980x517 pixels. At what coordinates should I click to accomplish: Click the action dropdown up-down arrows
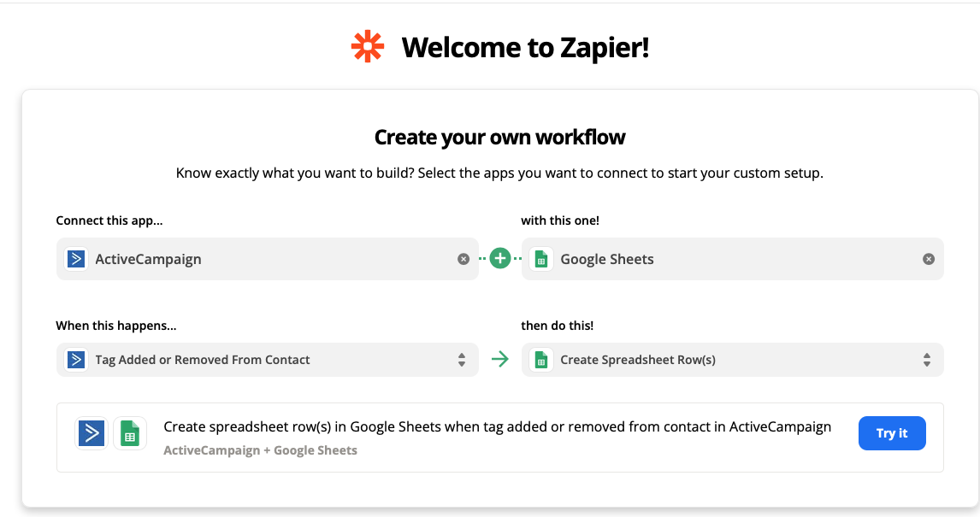(x=927, y=360)
